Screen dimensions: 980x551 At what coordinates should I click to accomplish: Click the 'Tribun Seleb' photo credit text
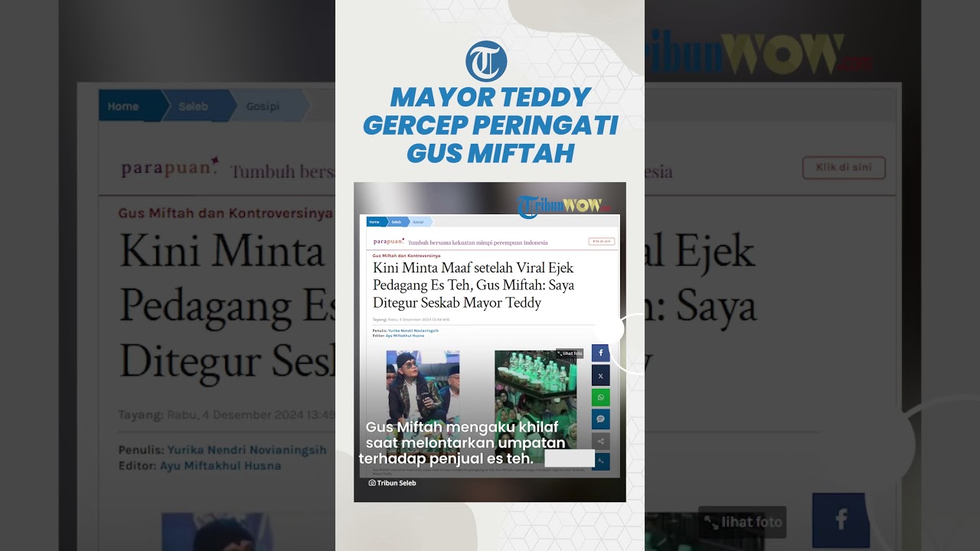pos(397,483)
